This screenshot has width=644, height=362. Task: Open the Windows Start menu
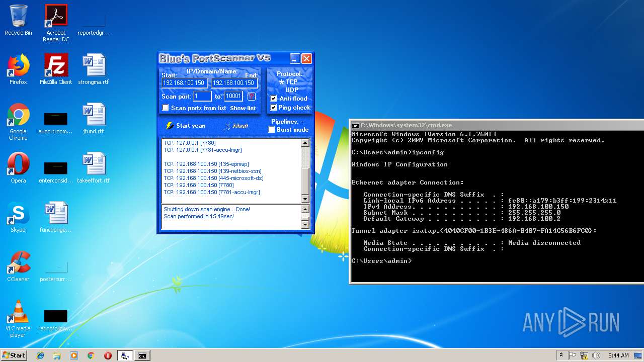pyautogui.click(x=14, y=355)
